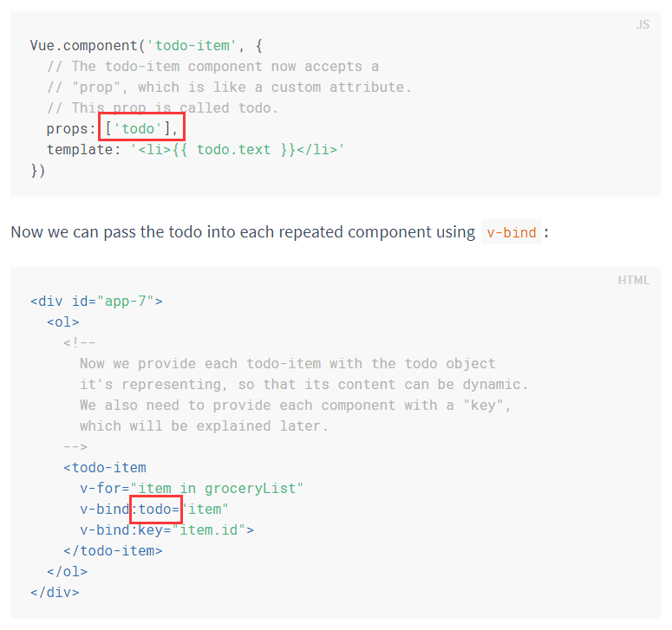Click the opening <ol> tag
Viewport: 672px width, 630px height.
[x=63, y=322]
